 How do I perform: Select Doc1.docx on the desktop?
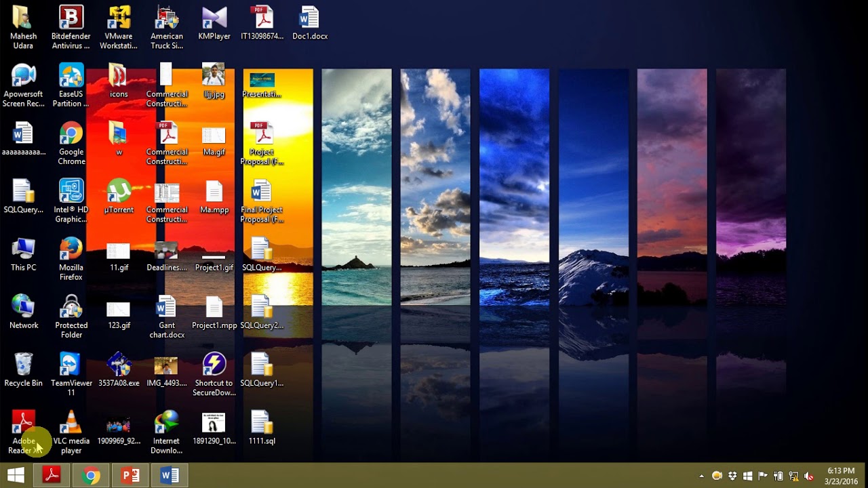[310, 23]
